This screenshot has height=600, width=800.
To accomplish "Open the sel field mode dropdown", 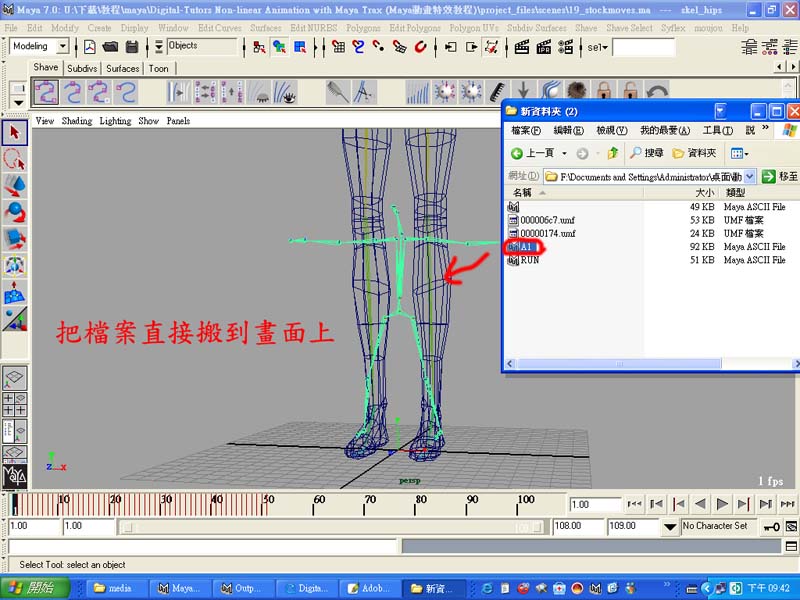I will [x=597, y=47].
